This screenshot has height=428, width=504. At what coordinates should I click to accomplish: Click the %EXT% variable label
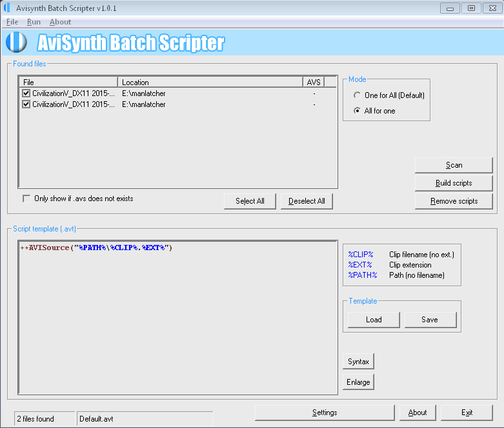(360, 265)
